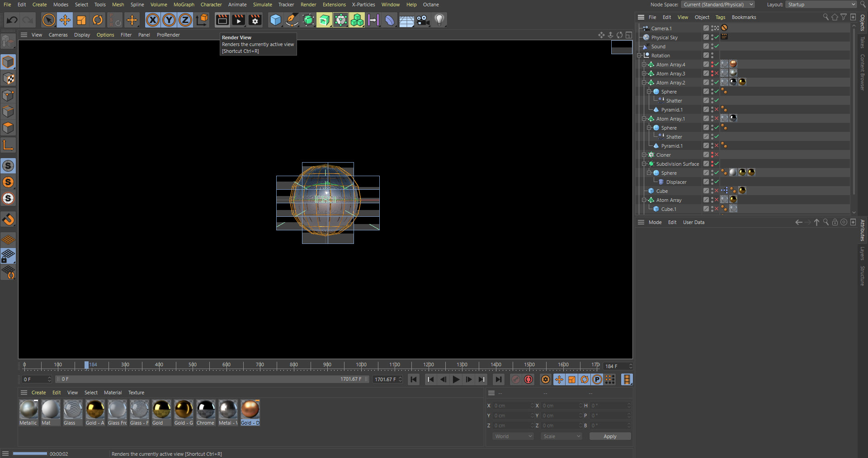Toggle X axis lock icon
This screenshot has width=868, height=458.
click(153, 20)
